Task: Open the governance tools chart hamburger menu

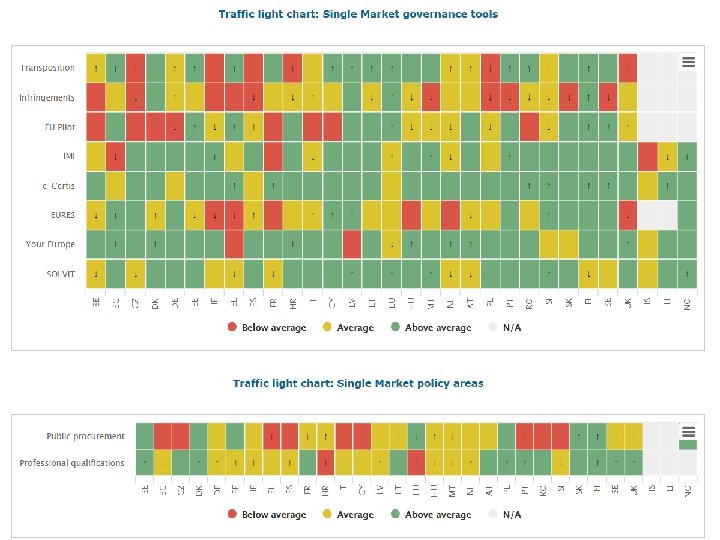Action: tap(688, 62)
